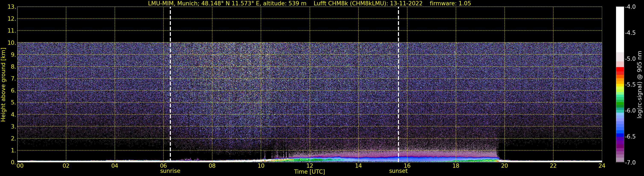Click the time tick label '02'
The height and width of the screenshot is (176, 644).
pyautogui.click(x=66, y=166)
